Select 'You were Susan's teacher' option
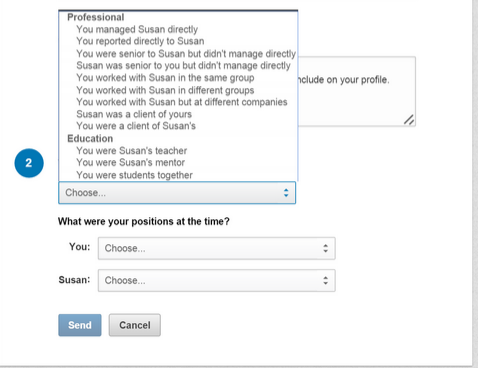Viewport: 478px width, 368px height. (178, 151)
